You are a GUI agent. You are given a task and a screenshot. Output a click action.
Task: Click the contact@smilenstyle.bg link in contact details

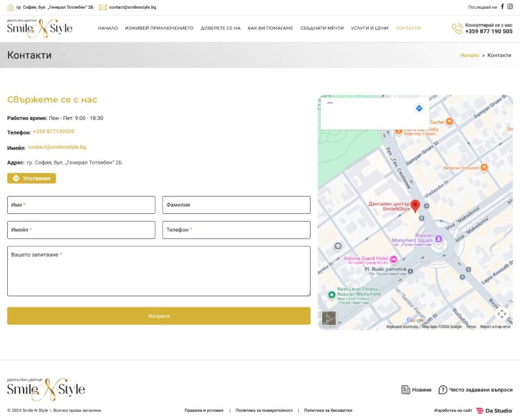click(x=57, y=147)
